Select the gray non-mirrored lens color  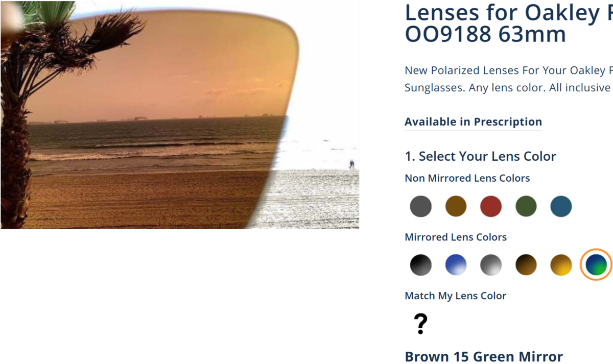point(420,206)
